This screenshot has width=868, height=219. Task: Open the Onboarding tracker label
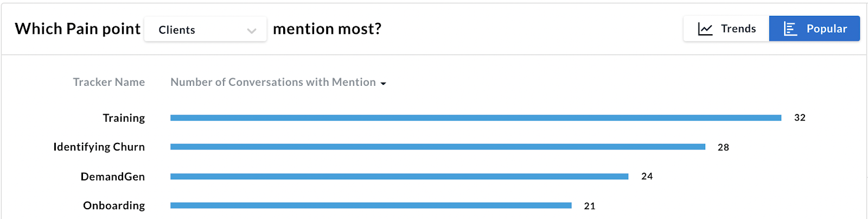114,205
